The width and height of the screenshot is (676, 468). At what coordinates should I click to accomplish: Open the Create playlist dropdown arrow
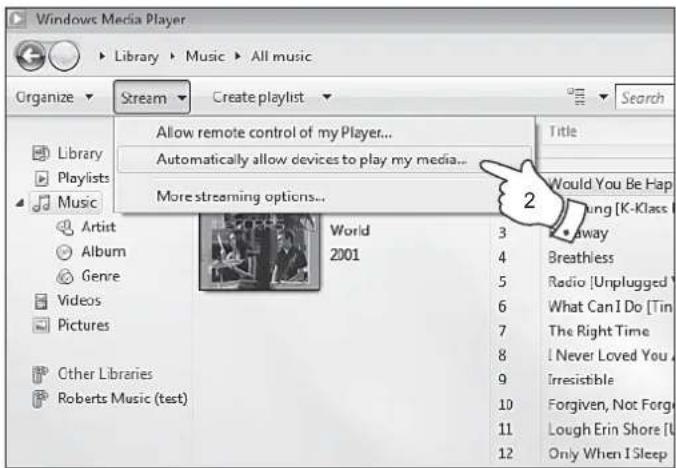pos(327,97)
